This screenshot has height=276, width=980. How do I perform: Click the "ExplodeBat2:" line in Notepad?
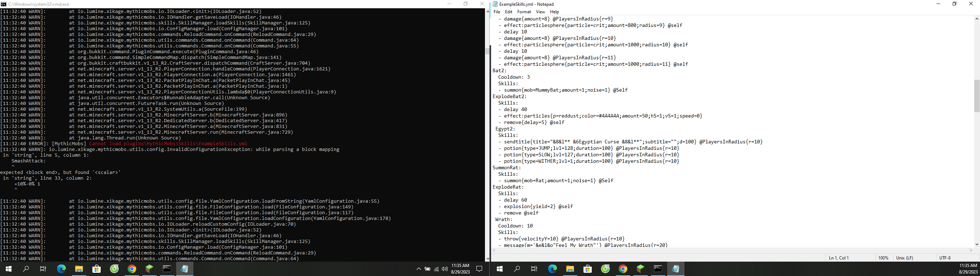point(510,97)
